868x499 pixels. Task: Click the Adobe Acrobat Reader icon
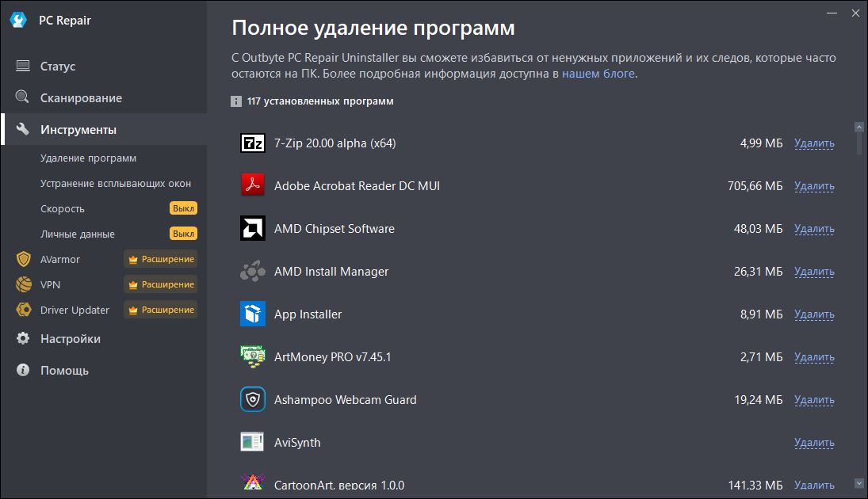pos(252,185)
